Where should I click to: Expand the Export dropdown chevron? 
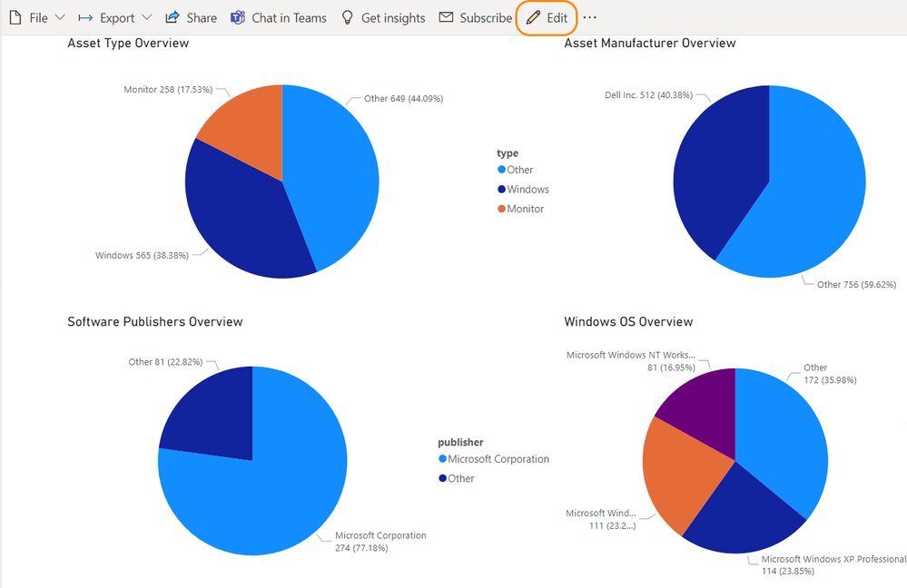145,17
